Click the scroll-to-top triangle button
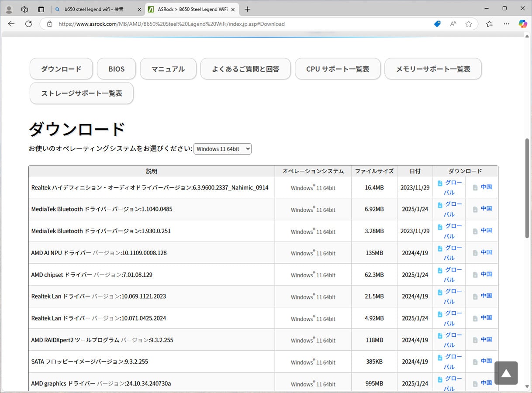The width and height of the screenshot is (532, 393). coord(506,373)
